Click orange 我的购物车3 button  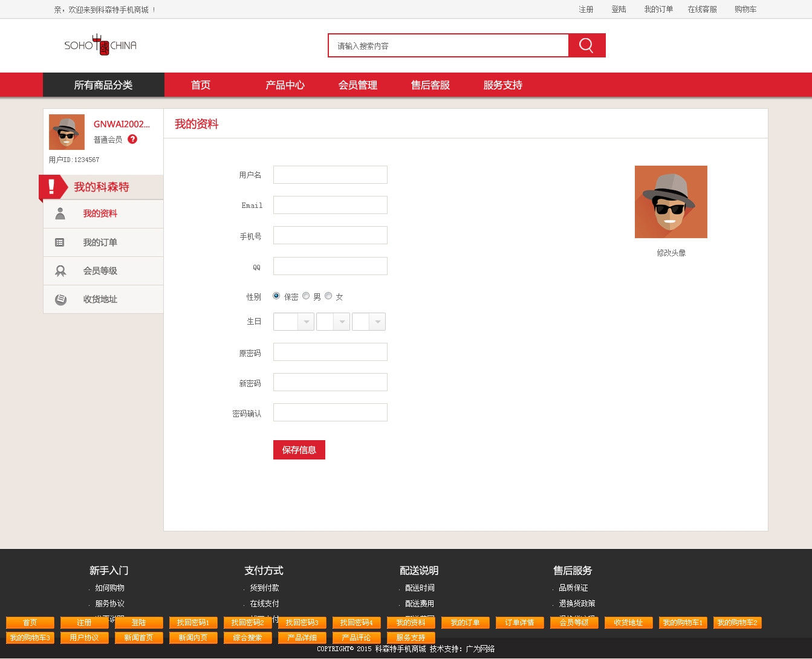tap(30, 638)
